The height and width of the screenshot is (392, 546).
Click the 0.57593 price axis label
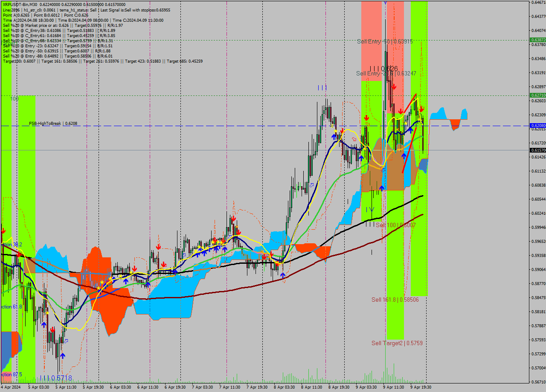tap(538, 340)
